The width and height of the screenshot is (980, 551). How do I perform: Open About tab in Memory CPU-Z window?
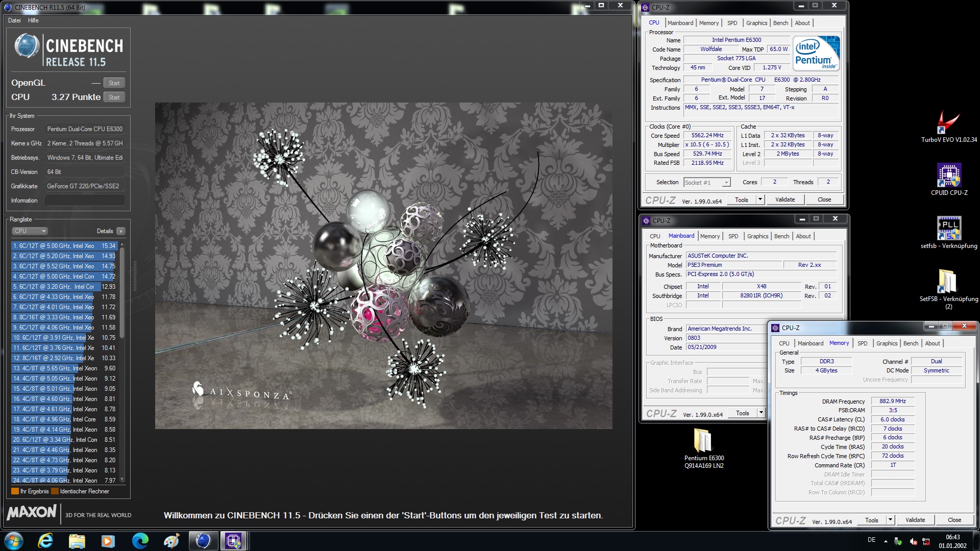[932, 343]
